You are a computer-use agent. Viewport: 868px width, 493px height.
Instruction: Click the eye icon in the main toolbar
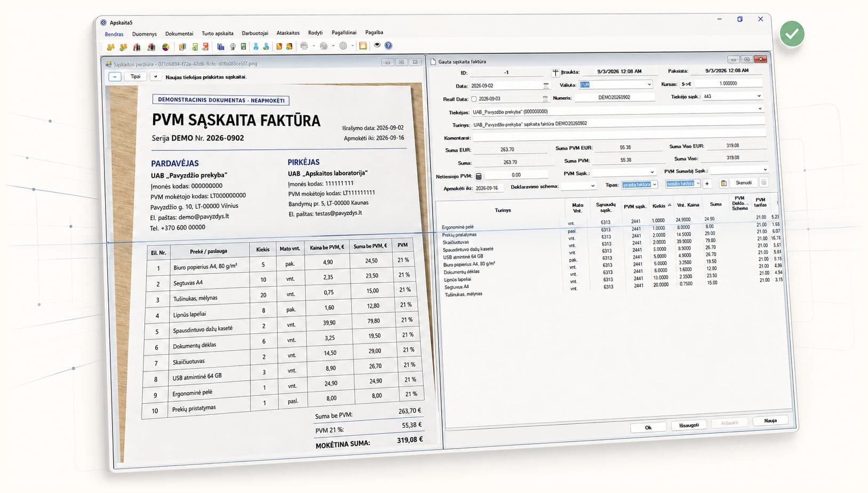377,45
